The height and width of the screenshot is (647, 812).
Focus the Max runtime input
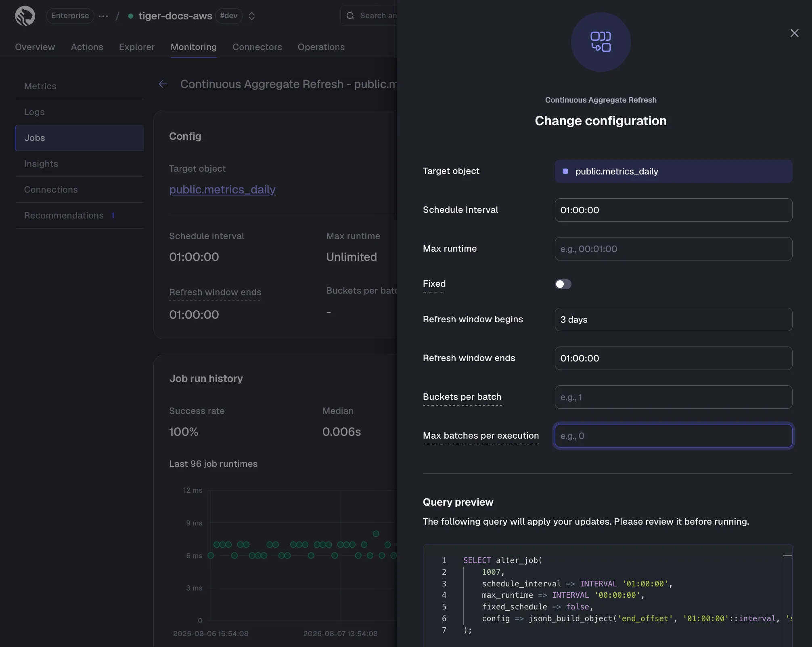[674, 249]
